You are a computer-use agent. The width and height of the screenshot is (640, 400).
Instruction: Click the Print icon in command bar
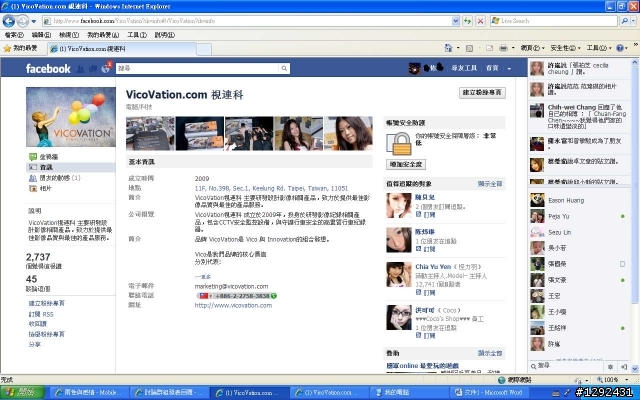click(503, 48)
